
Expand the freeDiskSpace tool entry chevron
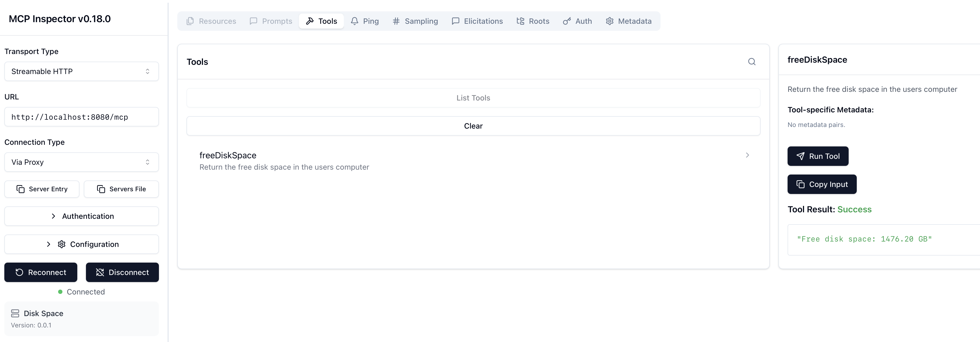click(x=747, y=155)
